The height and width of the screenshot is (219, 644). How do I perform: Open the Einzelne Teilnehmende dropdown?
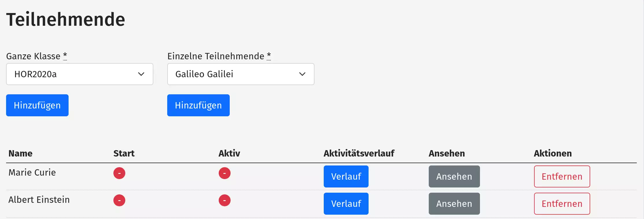[240, 74]
